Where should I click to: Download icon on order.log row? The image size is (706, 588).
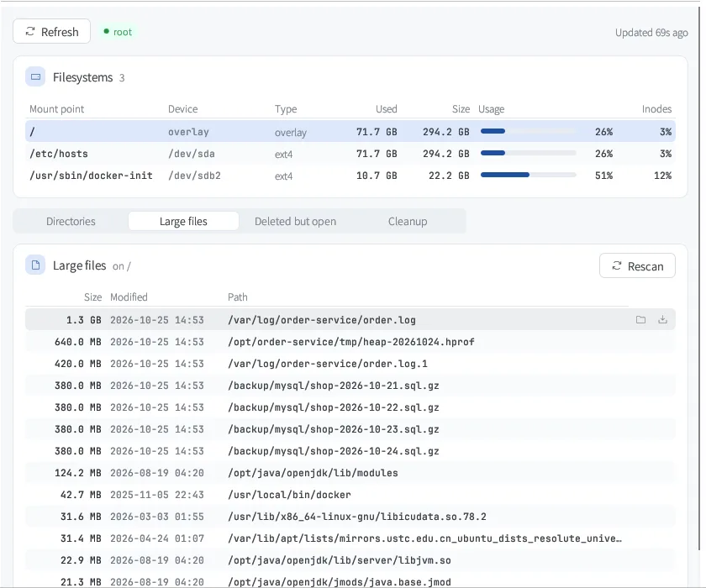click(x=662, y=320)
